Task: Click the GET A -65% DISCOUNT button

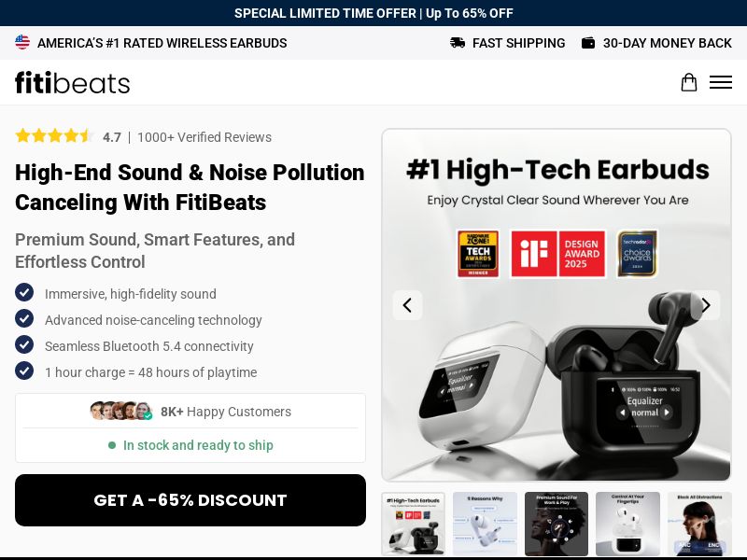Action: point(190,500)
